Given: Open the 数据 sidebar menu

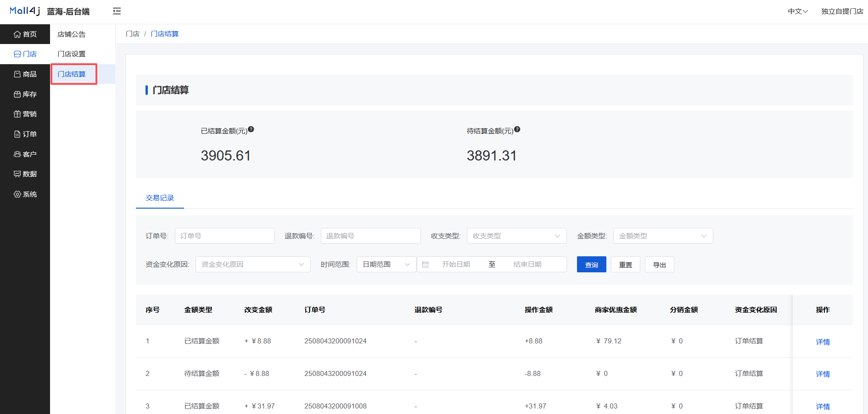Looking at the screenshot, I should click(25, 174).
